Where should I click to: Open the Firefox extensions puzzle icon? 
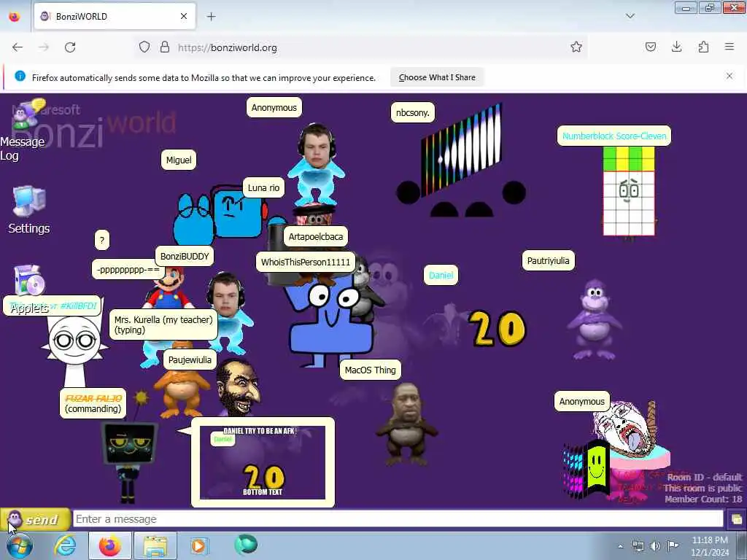pos(703,47)
